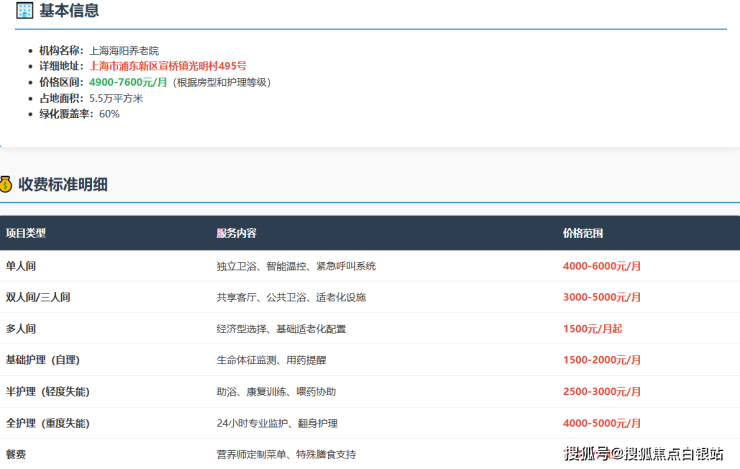
Task: Select the 双人间/三人间 row label
Action: pos(38,298)
